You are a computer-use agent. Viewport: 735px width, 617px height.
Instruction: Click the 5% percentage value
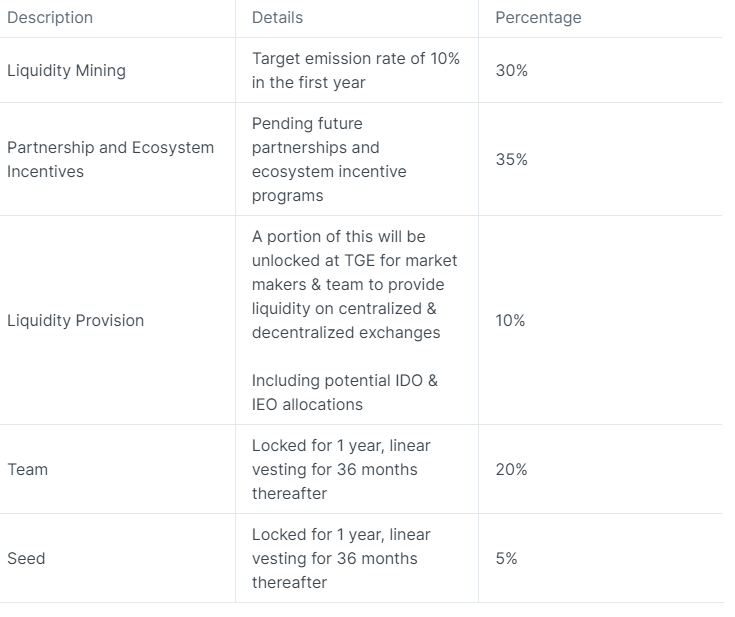click(x=506, y=558)
